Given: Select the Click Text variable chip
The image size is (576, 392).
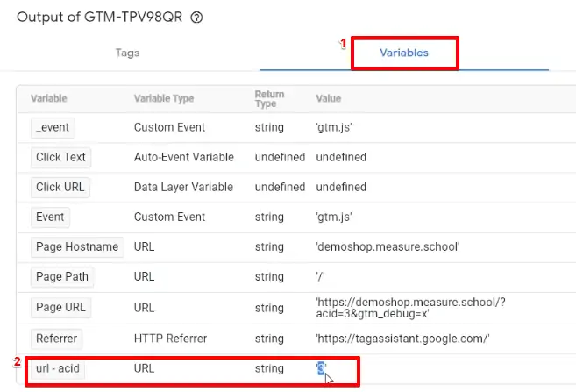Looking at the screenshot, I should coord(60,157).
